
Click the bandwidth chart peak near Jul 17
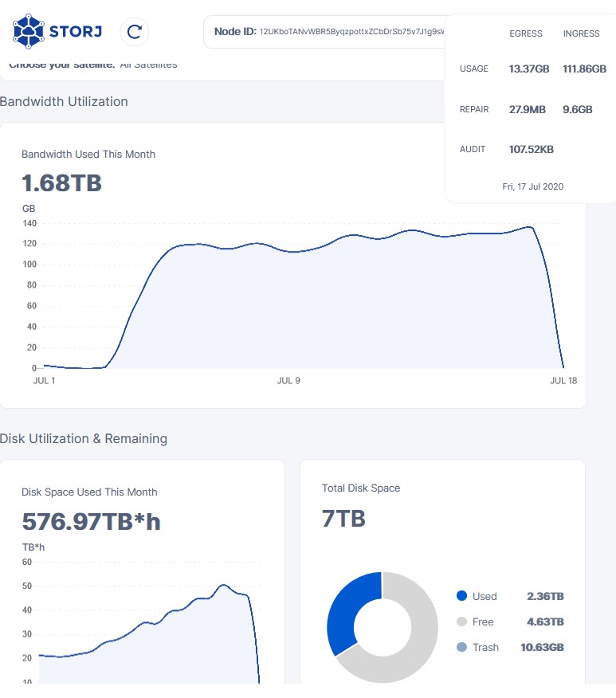click(x=529, y=227)
